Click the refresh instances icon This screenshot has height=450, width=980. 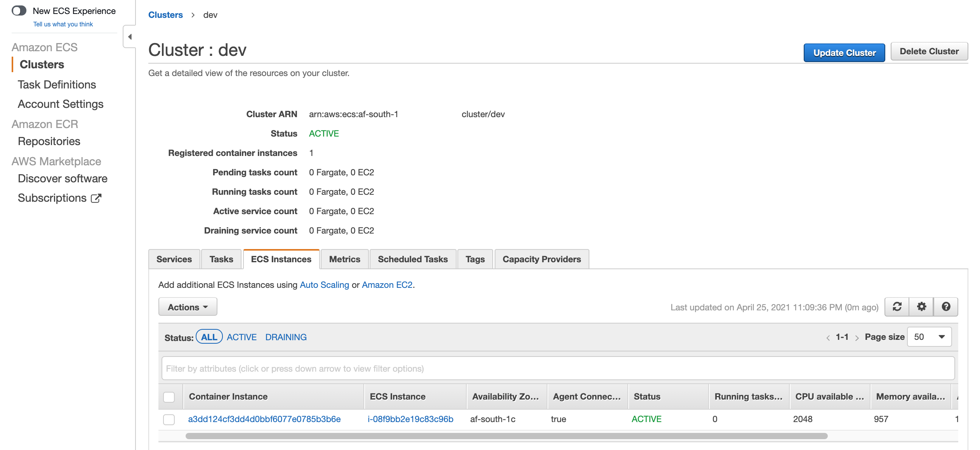(x=897, y=307)
